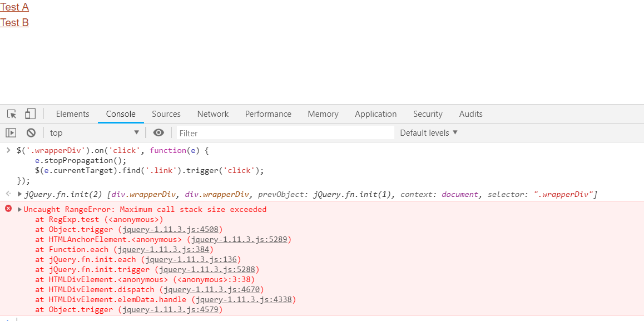Open the Sources tab

click(x=166, y=113)
